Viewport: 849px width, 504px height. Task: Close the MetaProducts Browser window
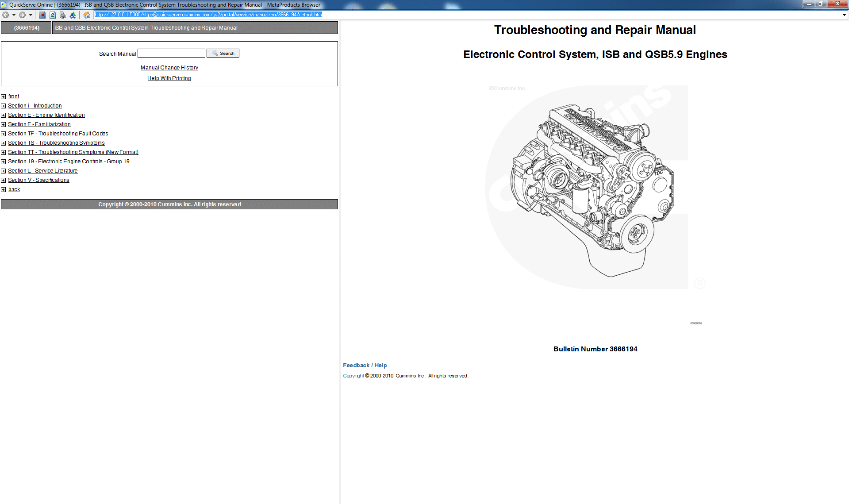837,4
